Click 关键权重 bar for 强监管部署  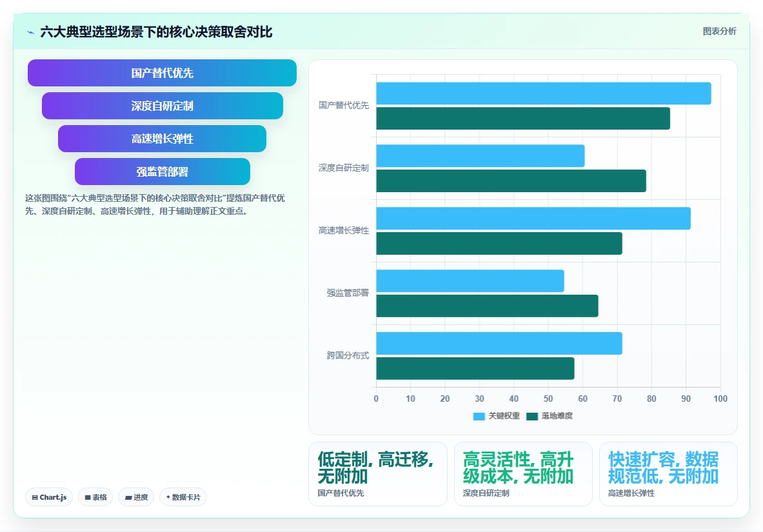470,281
